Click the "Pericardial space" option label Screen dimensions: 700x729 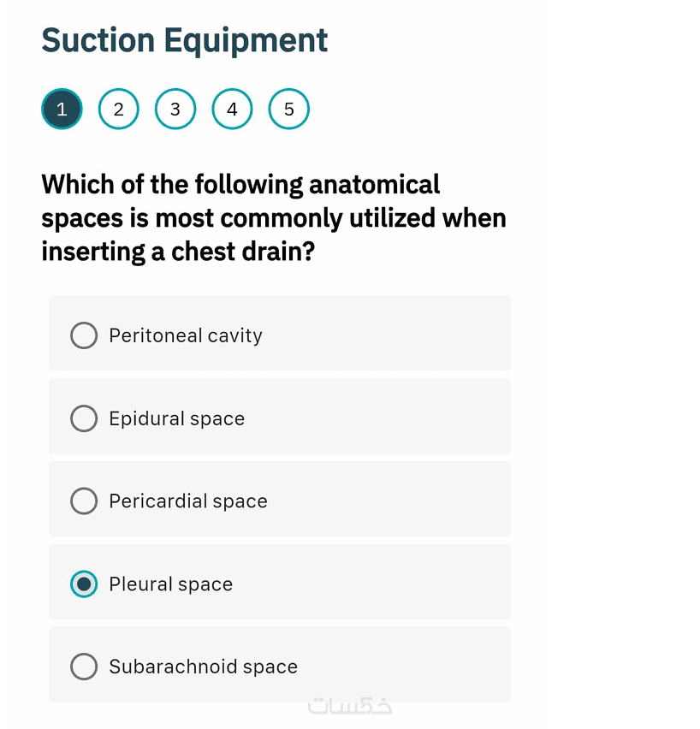point(187,501)
